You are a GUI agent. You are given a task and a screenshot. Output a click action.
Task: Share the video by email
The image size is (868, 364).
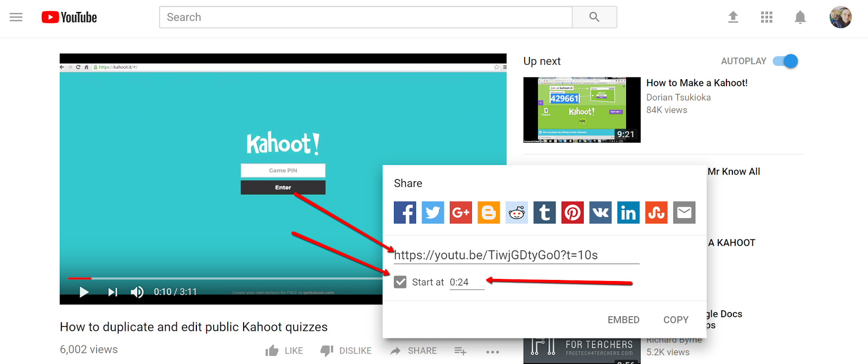pos(684,213)
